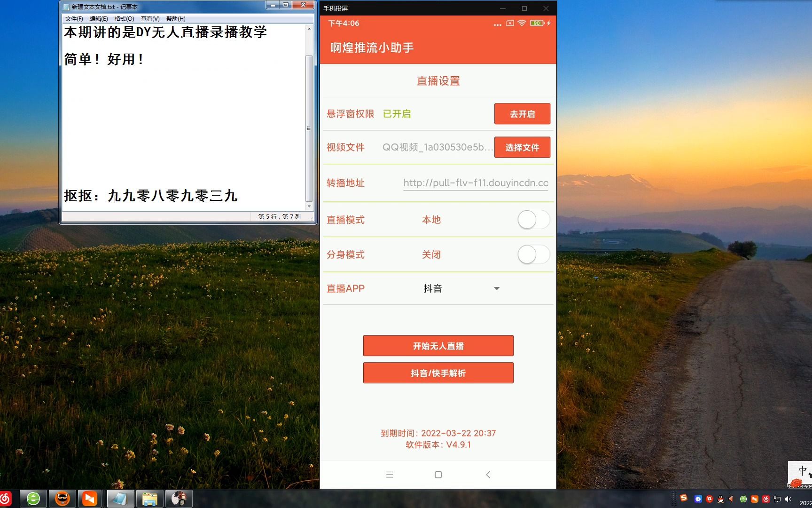The height and width of the screenshot is (508, 812).
Task: Open the 查看(V) menu in Notepad
Action: tap(150, 19)
